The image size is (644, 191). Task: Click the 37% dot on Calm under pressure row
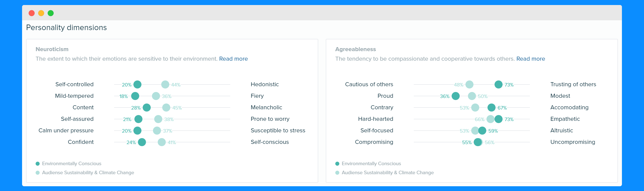[x=157, y=131]
